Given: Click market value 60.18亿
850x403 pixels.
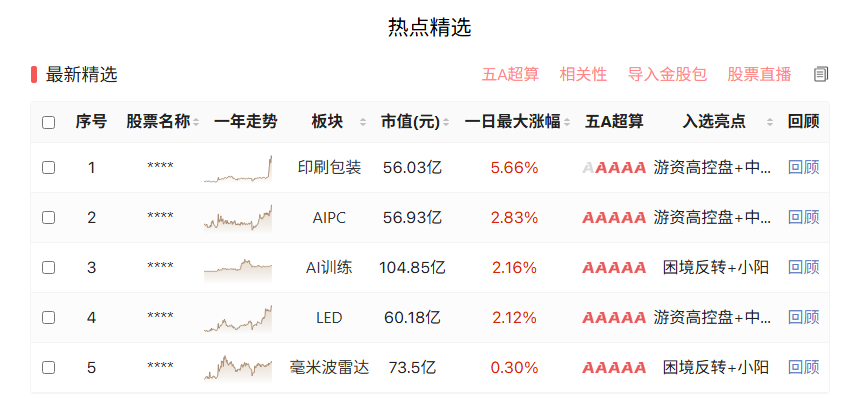Looking at the screenshot, I should 413,317.
